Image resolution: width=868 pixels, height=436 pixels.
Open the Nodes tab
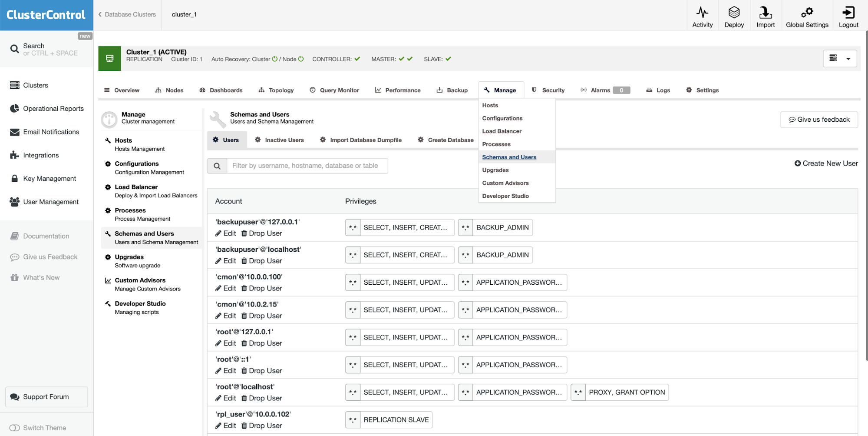(x=169, y=90)
